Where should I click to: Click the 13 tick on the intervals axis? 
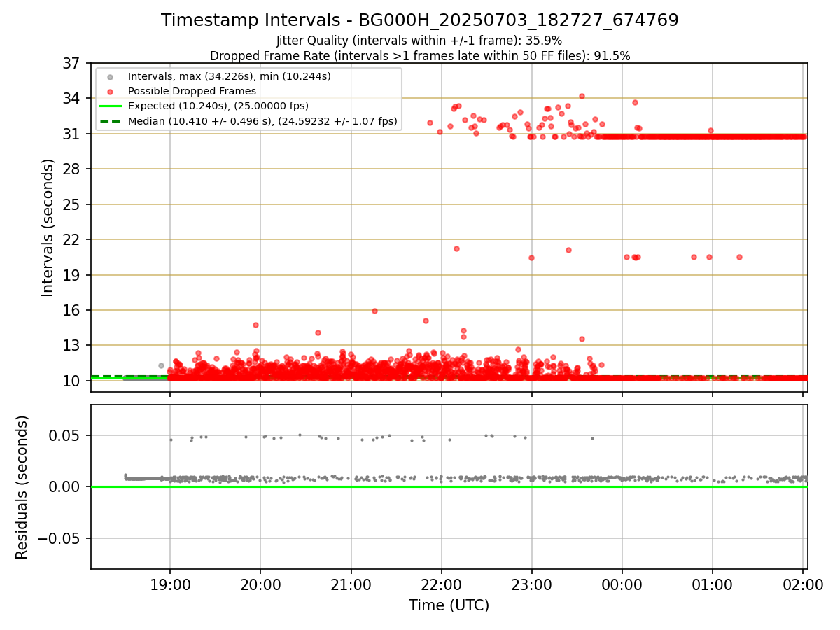[73, 346]
